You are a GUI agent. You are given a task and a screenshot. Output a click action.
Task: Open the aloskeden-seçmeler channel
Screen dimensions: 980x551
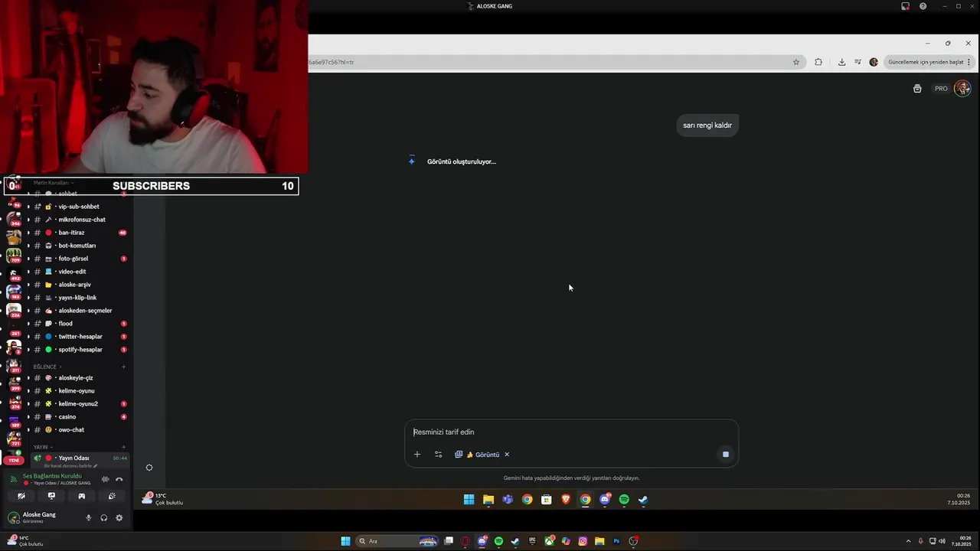[x=80, y=311]
